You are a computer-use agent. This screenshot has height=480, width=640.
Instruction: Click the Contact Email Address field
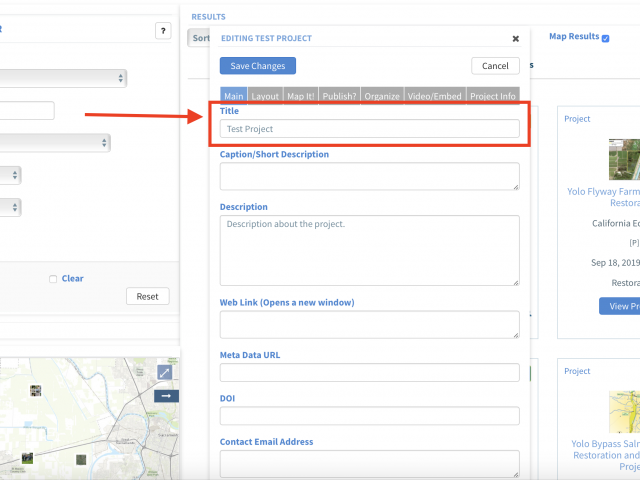click(x=369, y=464)
